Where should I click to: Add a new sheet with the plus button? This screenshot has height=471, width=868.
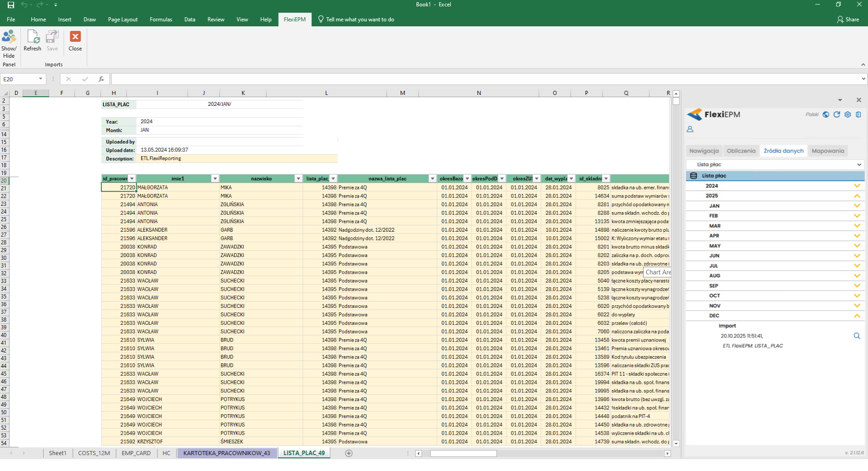click(349, 453)
